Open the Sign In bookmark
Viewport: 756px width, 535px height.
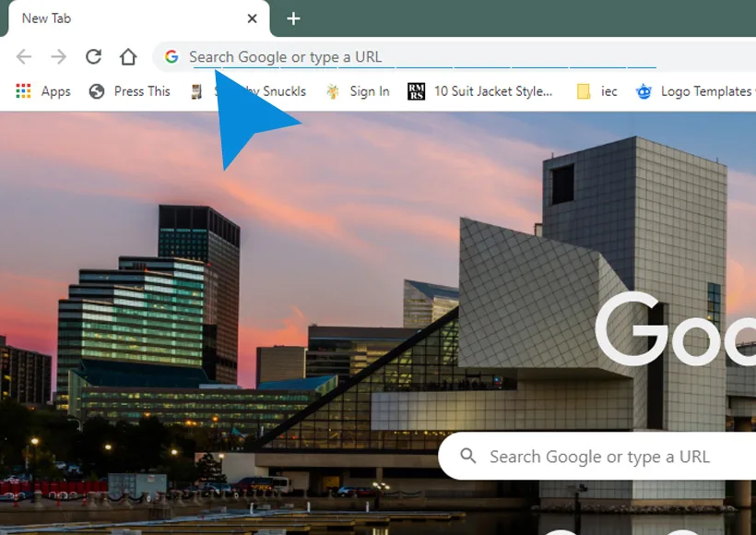(370, 91)
